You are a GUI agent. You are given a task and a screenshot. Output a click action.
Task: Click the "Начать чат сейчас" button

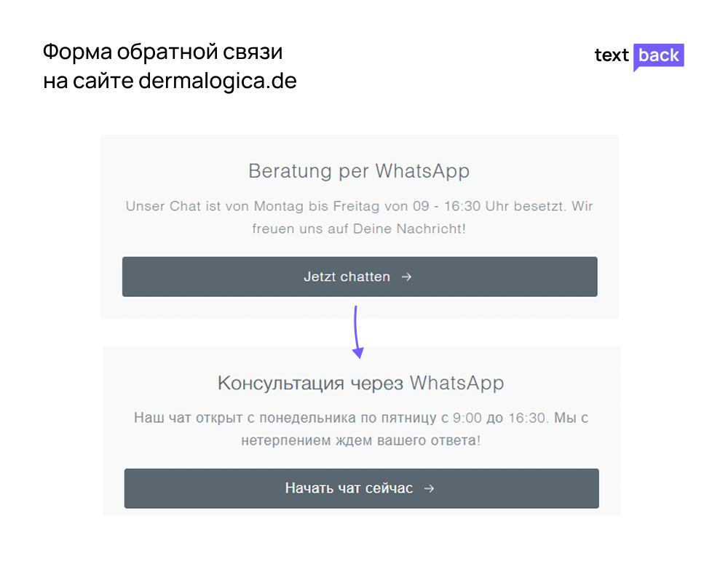(361, 488)
